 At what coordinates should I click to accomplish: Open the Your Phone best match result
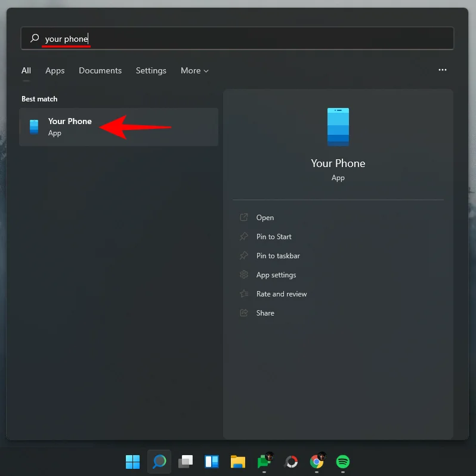119,127
